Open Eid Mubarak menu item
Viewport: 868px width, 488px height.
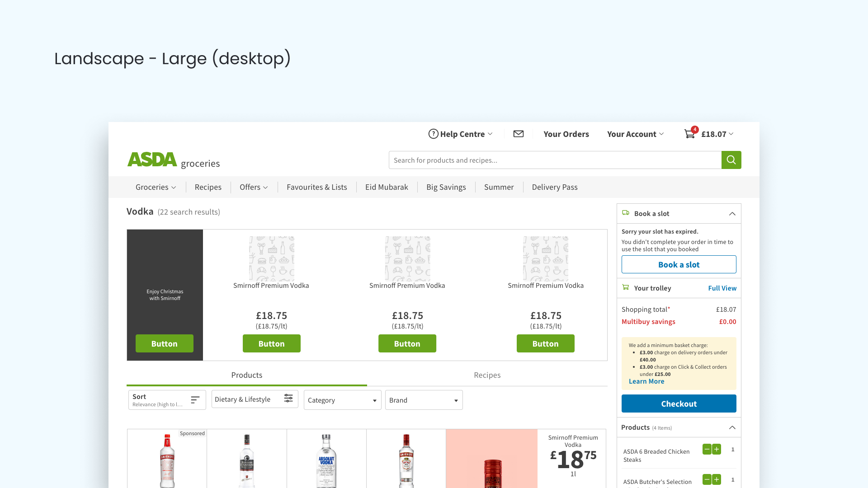pyautogui.click(x=387, y=187)
